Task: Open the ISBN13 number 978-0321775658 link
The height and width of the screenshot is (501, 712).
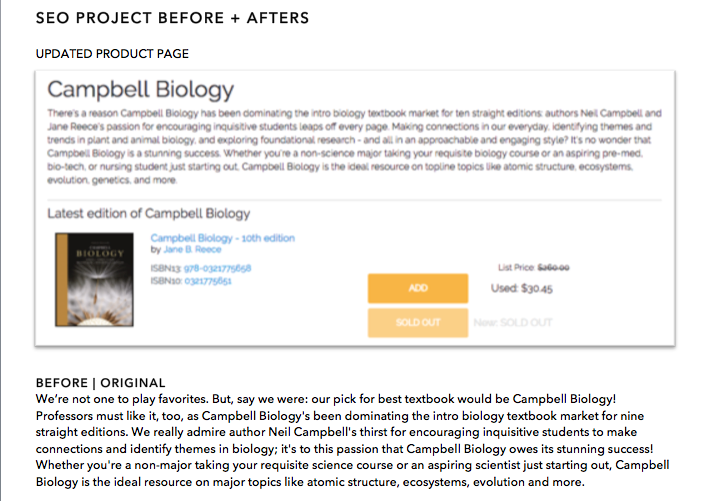Action: point(217,268)
